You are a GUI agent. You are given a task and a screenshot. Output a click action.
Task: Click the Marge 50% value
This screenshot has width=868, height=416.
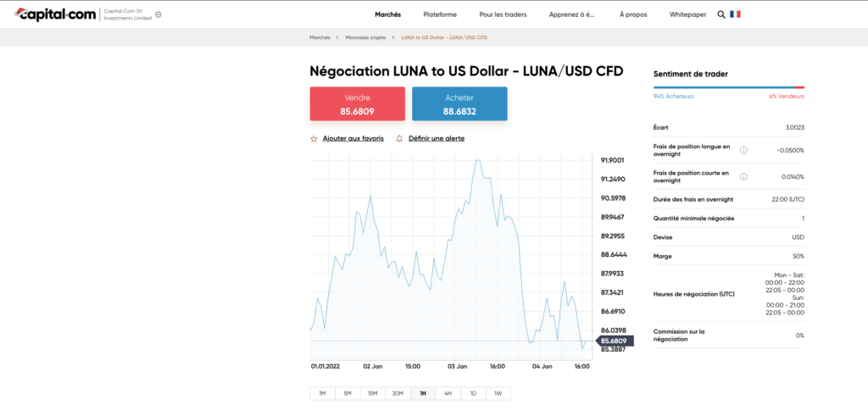pos(798,256)
